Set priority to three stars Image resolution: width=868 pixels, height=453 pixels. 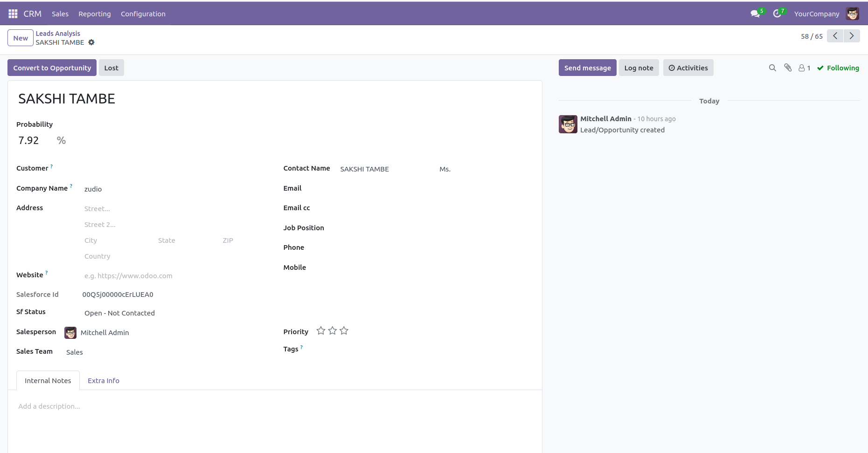[x=344, y=331]
